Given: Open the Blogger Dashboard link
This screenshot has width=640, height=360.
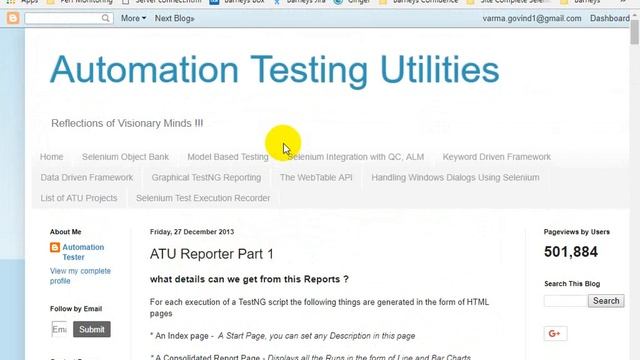Looking at the screenshot, I should coord(609,18).
